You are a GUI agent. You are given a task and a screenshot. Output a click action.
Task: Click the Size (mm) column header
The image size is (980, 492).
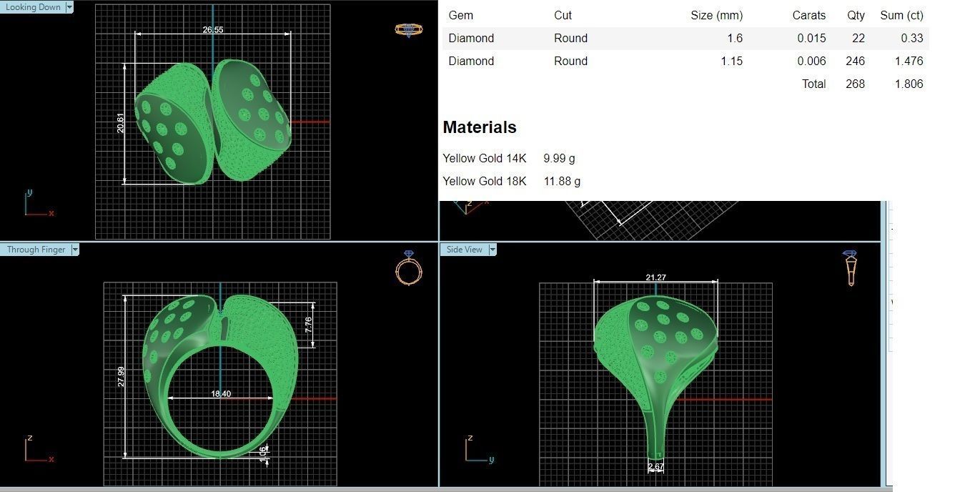pos(716,15)
